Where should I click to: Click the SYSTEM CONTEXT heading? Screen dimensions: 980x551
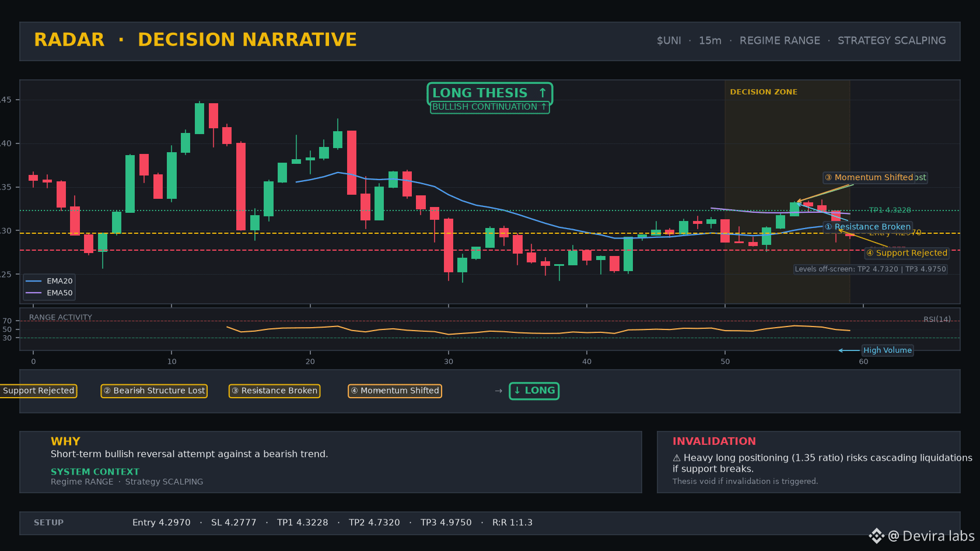point(95,472)
